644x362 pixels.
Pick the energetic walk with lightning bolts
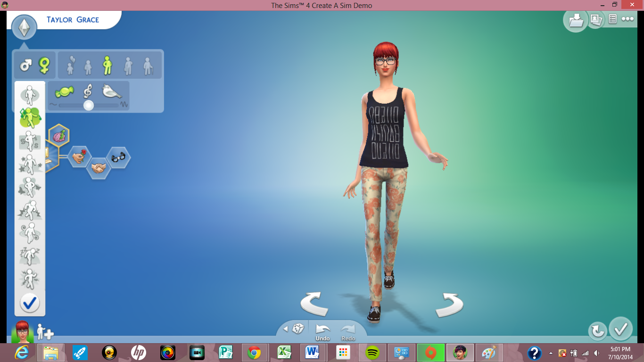30,279
